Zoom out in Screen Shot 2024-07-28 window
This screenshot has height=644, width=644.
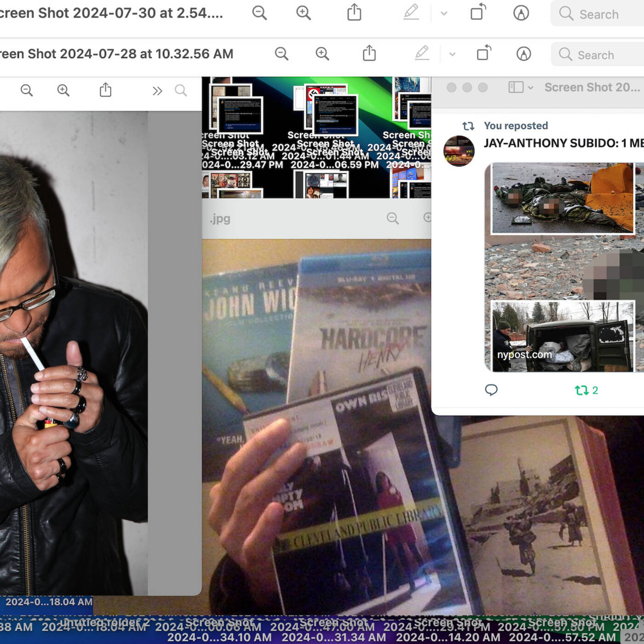click(282, 54)
